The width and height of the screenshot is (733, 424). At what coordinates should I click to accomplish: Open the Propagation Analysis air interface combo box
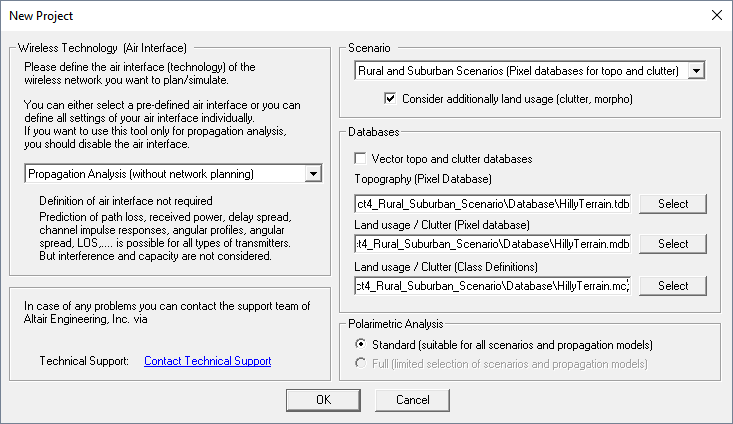tap(165, 174)
